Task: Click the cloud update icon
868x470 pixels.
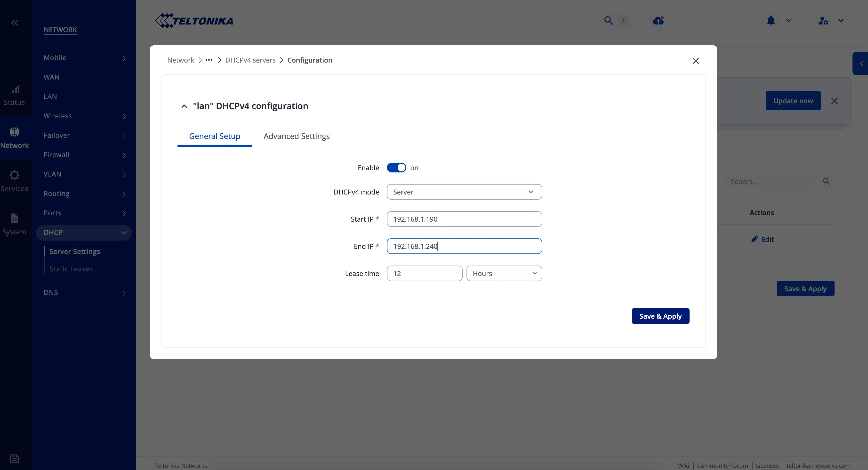Action: click(x=658, y=21)
